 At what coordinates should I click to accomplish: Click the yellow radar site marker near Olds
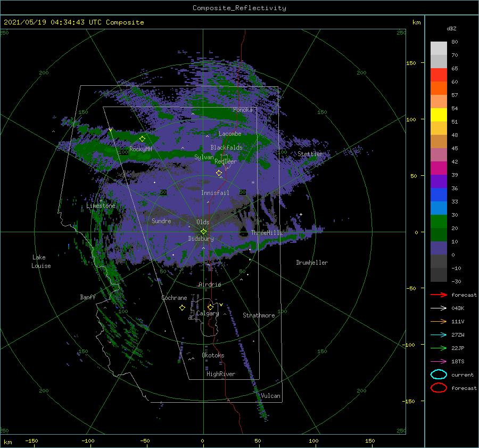203,232
